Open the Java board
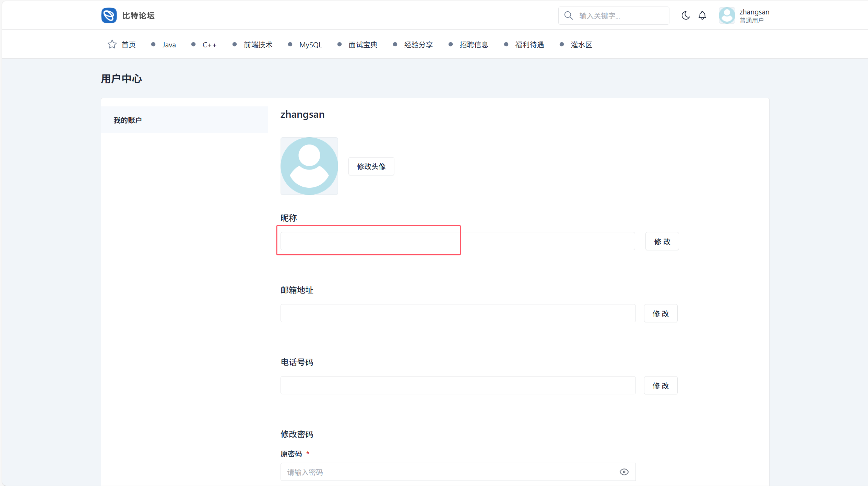Image resolution: width=868 pixels, height=486 pixels. click(169, 45)
